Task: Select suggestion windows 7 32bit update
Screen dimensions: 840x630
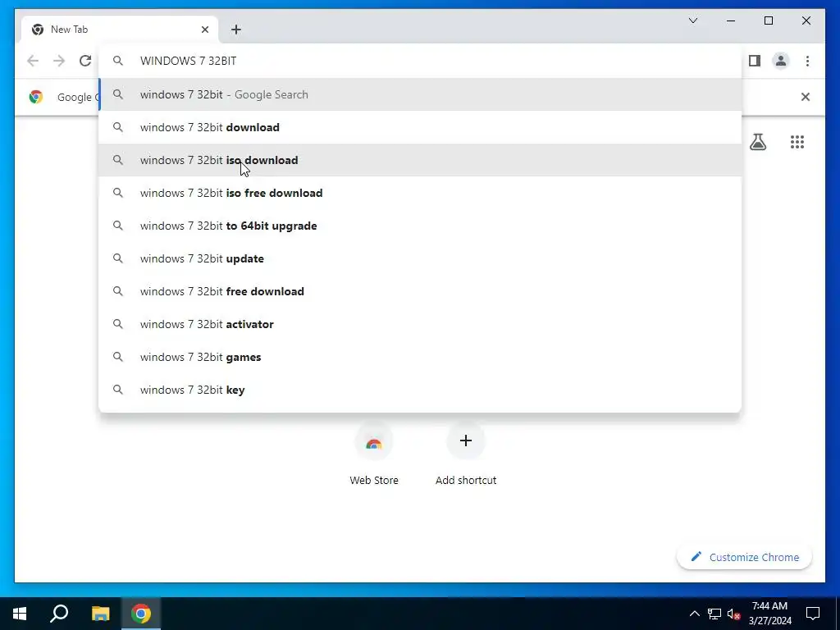Action: click(420, 258)
